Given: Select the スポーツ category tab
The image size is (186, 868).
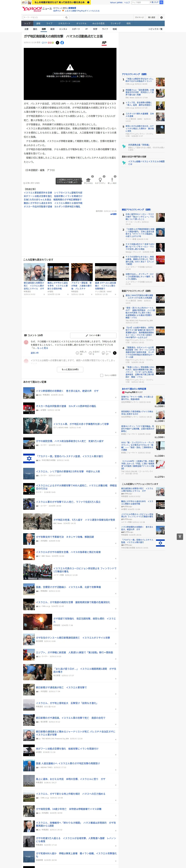Looking at the screenshot, I should (x=76, y=29).
